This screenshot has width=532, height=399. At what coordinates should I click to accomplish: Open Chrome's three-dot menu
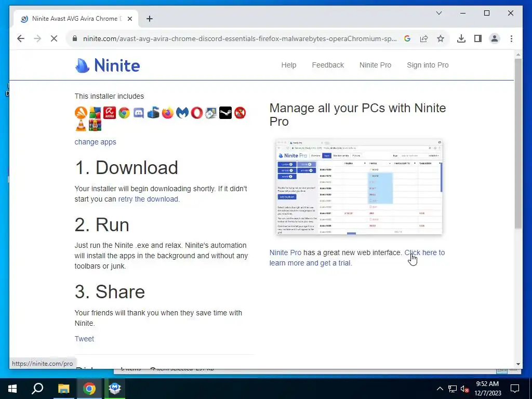pos(511,38)
